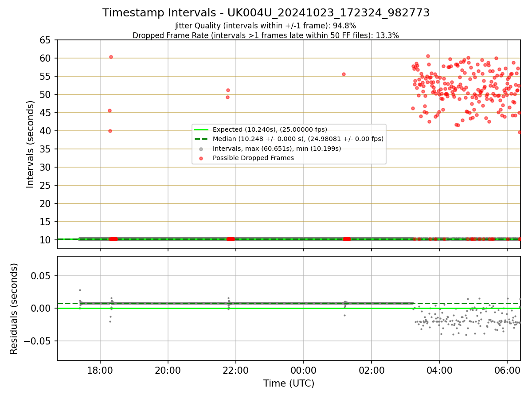Image resolution: width=532 pixels, height=399 pixels.
Task: Click the highest red dropped-frame point near 18:20 at 60 seconds
Action: point(111,57)
